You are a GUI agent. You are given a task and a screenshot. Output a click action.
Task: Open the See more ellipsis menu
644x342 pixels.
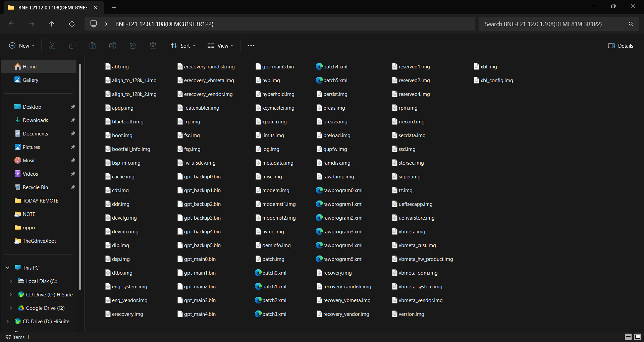click(251, 46)
